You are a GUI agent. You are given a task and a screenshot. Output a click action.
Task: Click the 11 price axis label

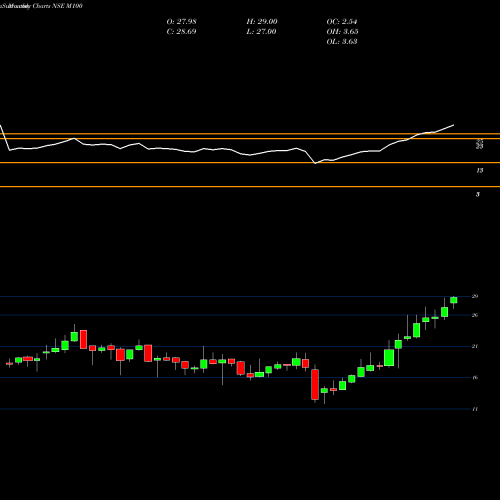475,409
